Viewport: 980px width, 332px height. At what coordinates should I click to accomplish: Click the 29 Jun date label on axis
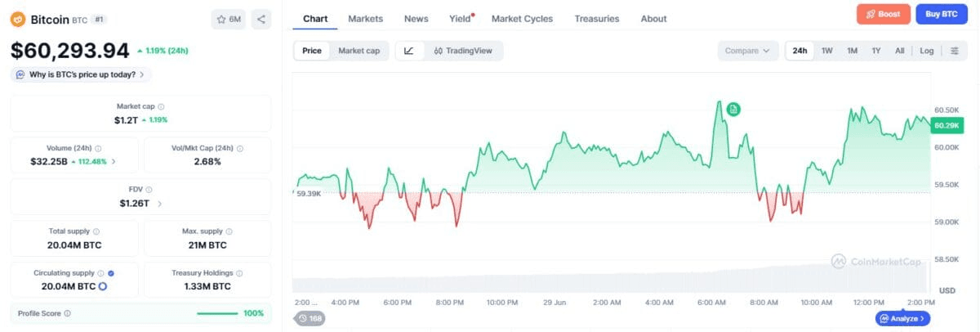pos(555,303)
